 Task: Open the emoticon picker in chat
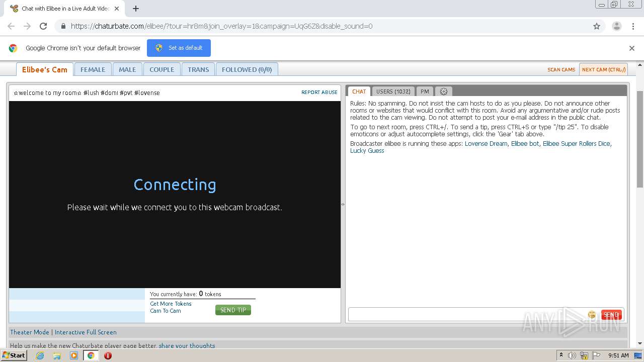(592, 315)
